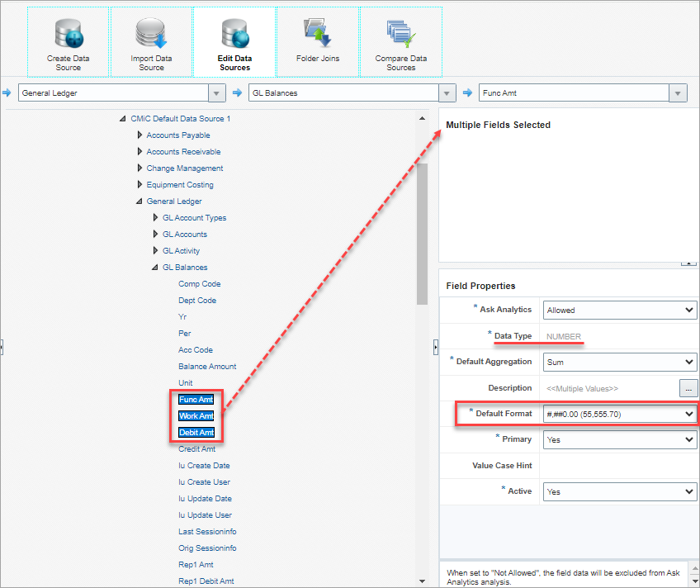Open the Default Format dropdown
The image size is (700, 588).
[620, 414]
